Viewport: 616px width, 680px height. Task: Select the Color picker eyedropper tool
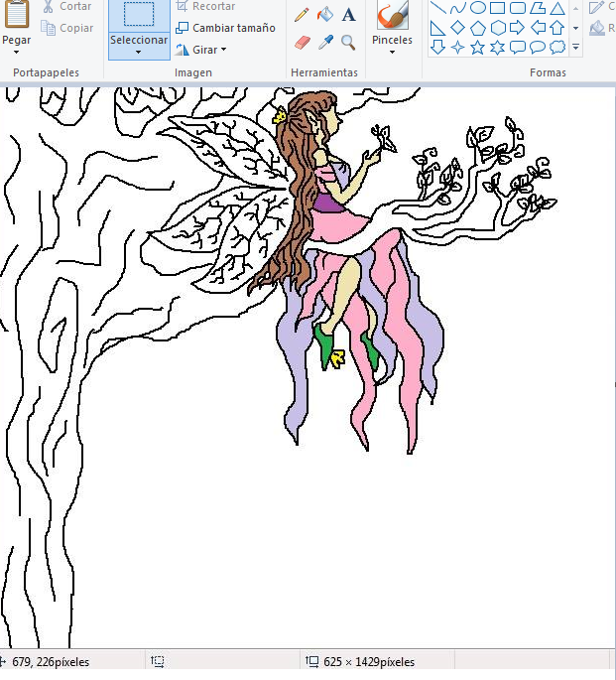(x=325, y=43)
